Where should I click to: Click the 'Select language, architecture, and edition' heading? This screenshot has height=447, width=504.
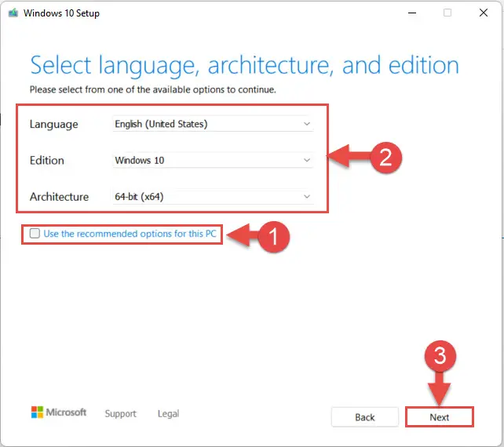(x=244, y=66)
